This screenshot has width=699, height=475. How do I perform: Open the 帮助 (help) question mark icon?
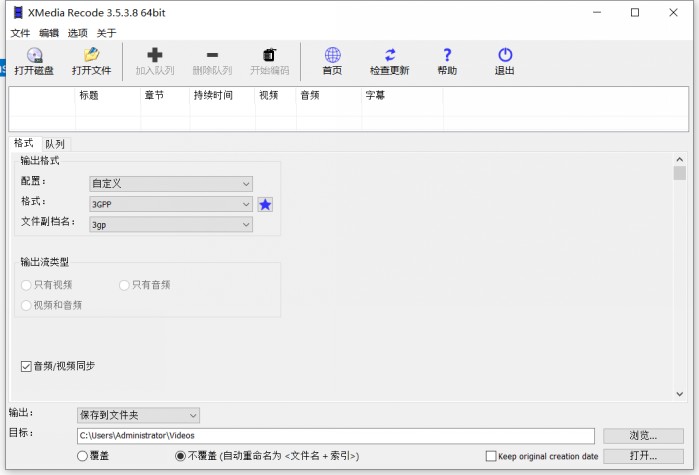447,55
